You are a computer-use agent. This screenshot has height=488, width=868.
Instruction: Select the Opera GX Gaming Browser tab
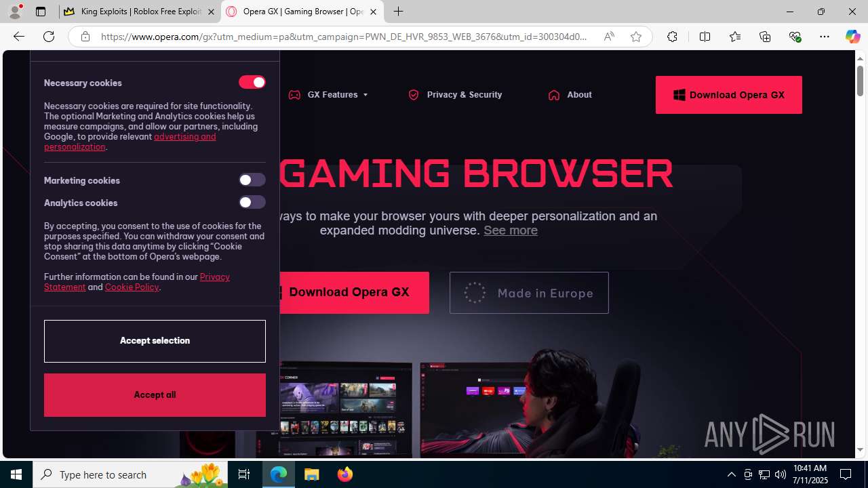pyautogui.click(x=302, y=12)
